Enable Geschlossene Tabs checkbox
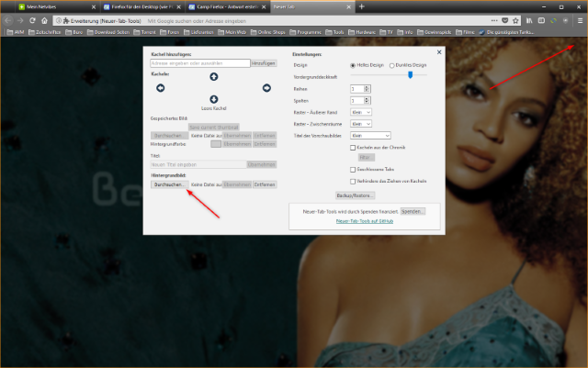The image size is (588, 368). [353, 170]
